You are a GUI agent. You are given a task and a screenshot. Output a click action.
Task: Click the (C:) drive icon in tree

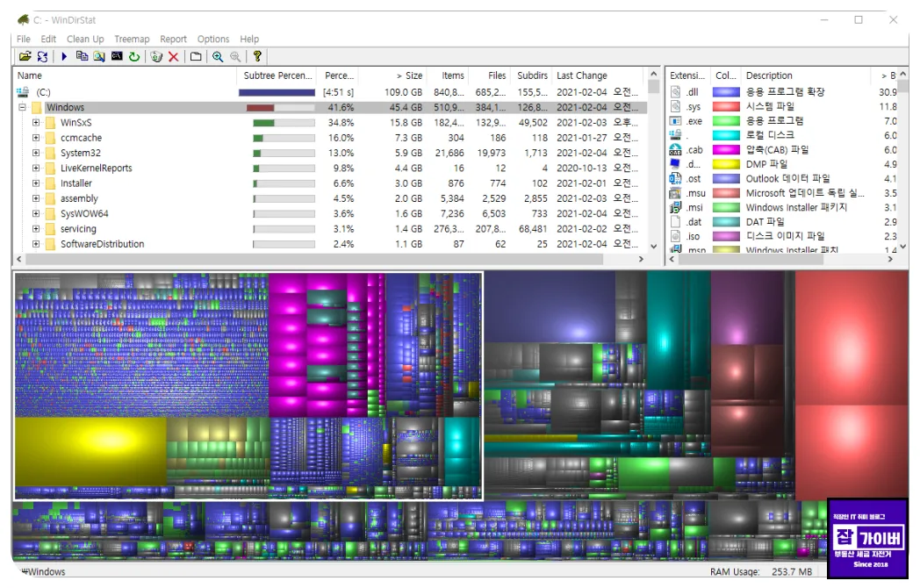(23, 92)
